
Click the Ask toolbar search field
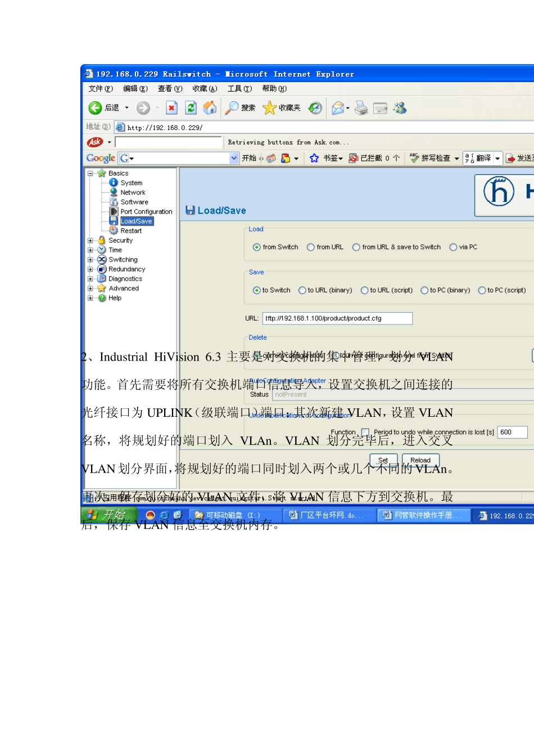click(x=169, y=142)
